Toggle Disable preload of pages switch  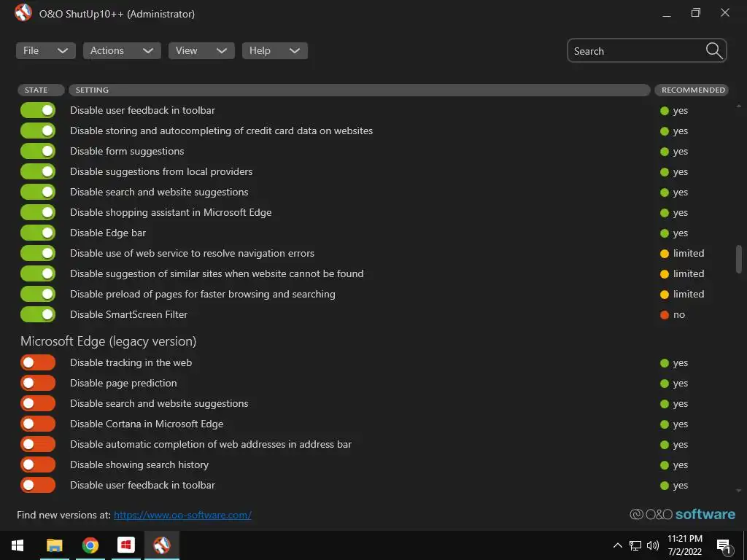[x=38, y=294]
